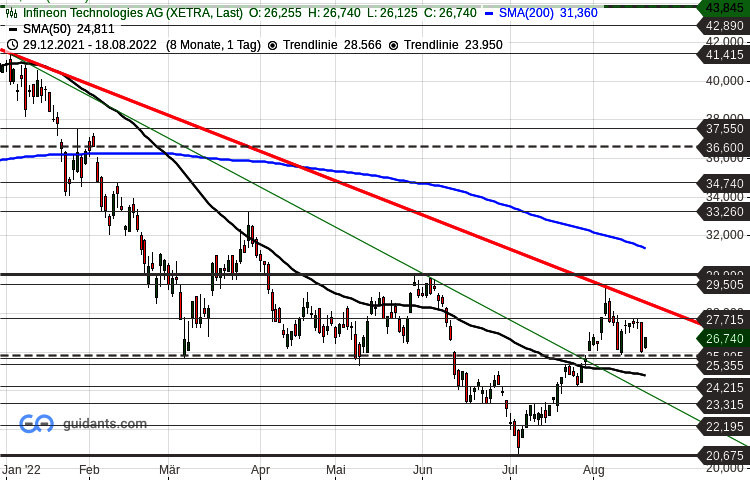Click the clock icon beside the date range
Viewport: 750px width, 480px height.
(12, 45)
